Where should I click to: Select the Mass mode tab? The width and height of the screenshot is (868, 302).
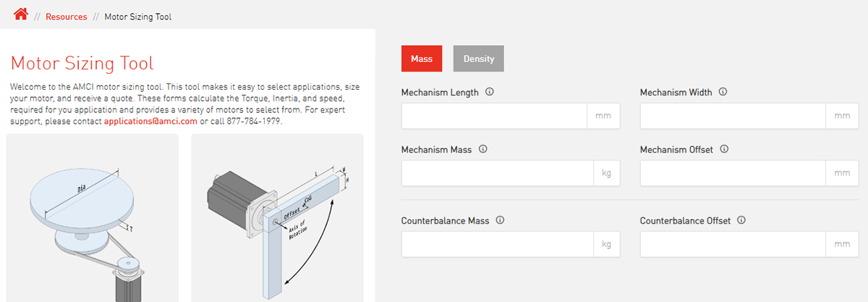422,59
